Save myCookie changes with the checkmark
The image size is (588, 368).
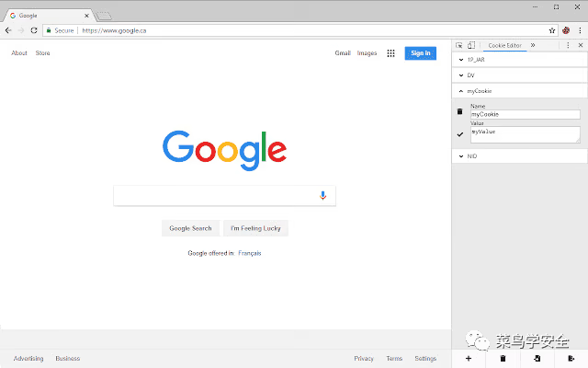(460, 134)
